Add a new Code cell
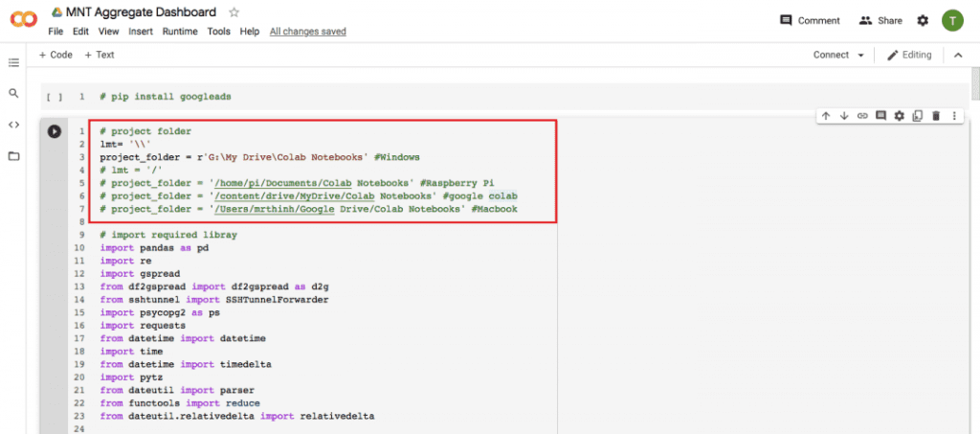 tap(56, 55)
